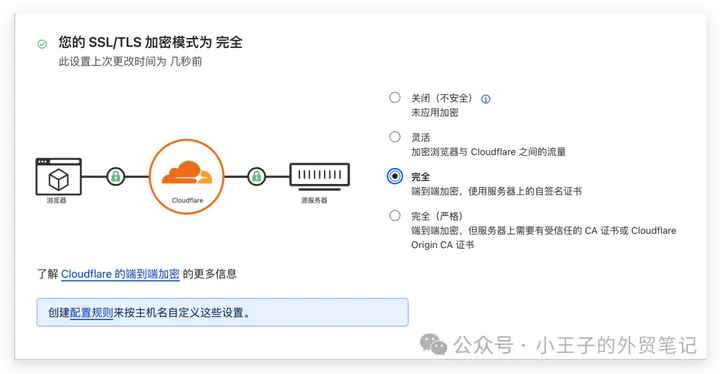Open the 配置规则 link
Screen dimensions: 720x374
click(x=91, y=313)
